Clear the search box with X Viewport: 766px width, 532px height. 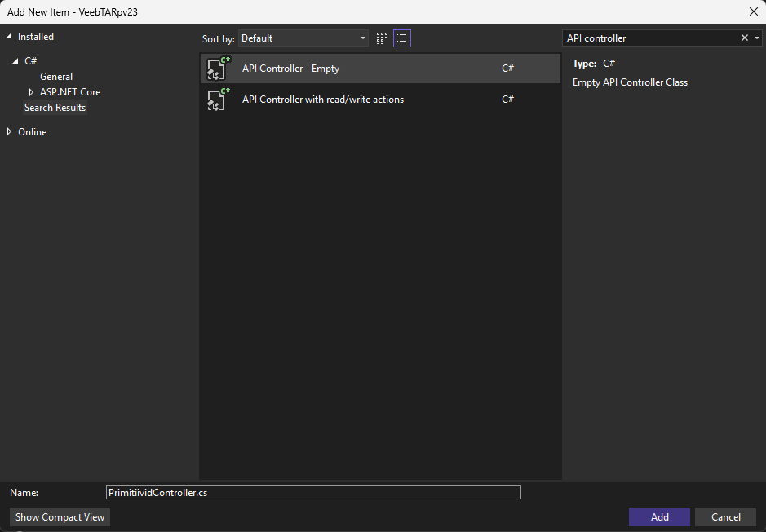[x=744, y=38]
